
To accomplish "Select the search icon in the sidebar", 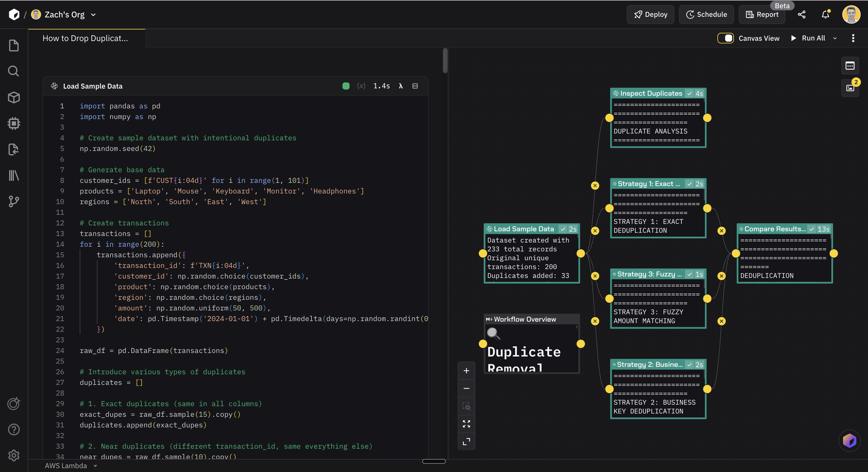I will [14, 71].
